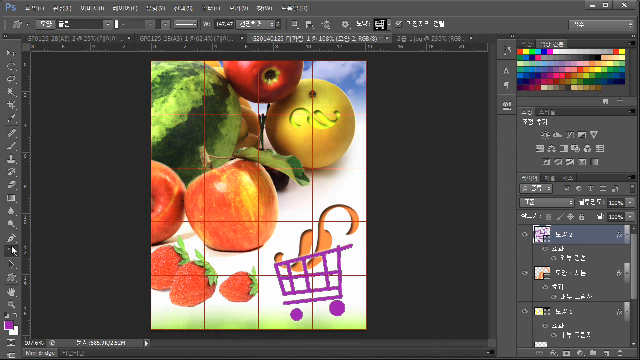Open the File menu
The height and width of the screenshot is (360, 640).
pos(34,8)
